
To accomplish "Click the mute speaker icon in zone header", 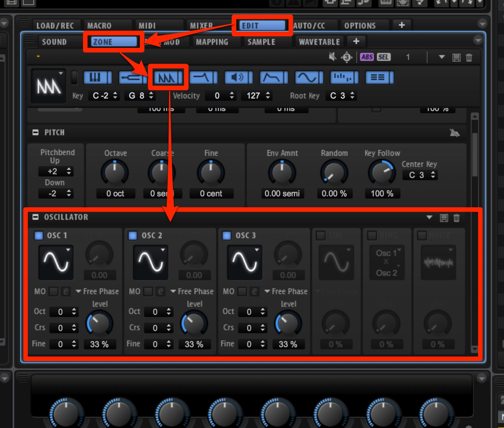I will pyautogui.click(x=332, y=57).
